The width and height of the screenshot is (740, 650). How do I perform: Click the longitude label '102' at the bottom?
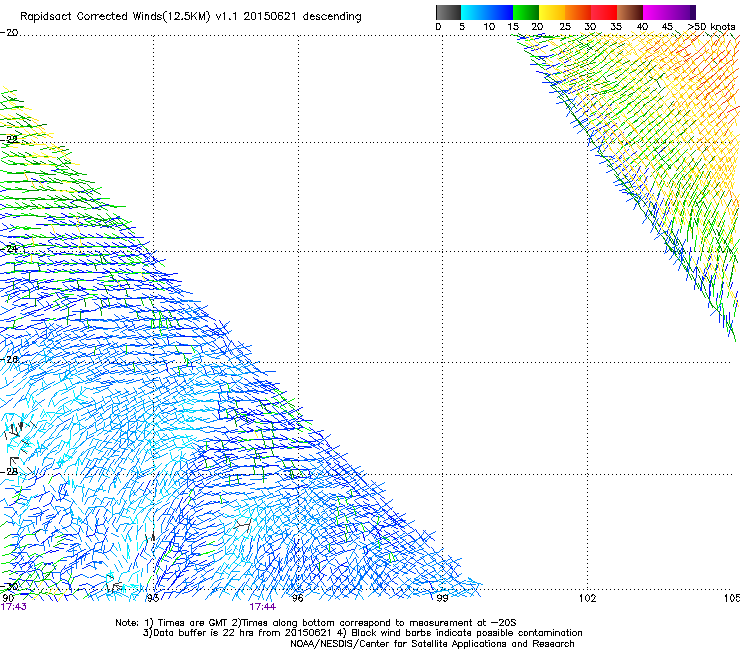point(587,598)
